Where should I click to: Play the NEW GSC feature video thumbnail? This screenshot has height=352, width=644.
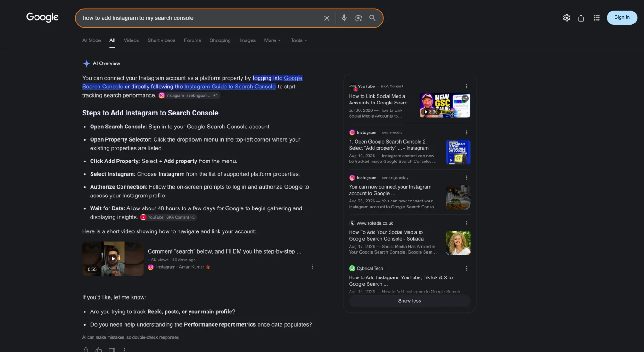click(445, 105)
